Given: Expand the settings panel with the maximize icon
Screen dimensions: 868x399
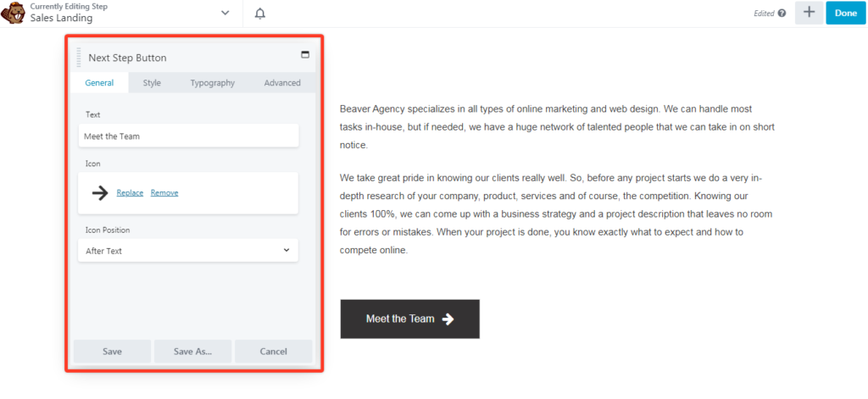Looking at the screenshot, I should click(x=305, y=55).
